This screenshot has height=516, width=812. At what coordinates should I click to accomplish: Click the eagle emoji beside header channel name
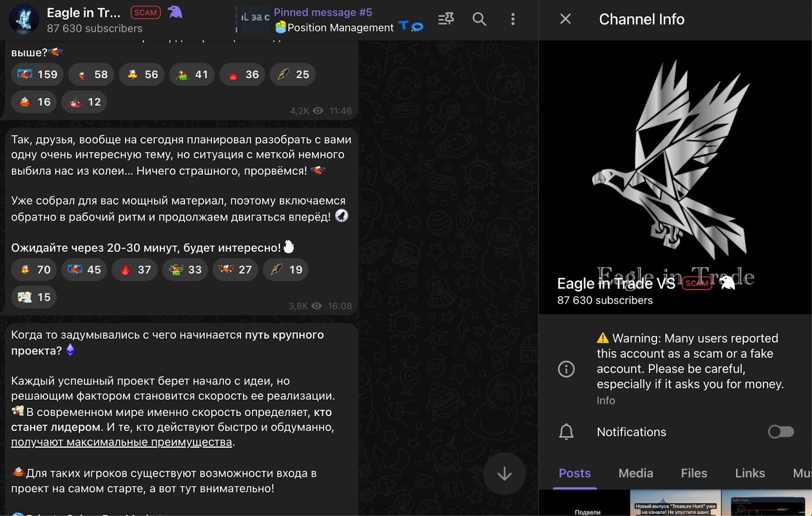click(175, 12)
